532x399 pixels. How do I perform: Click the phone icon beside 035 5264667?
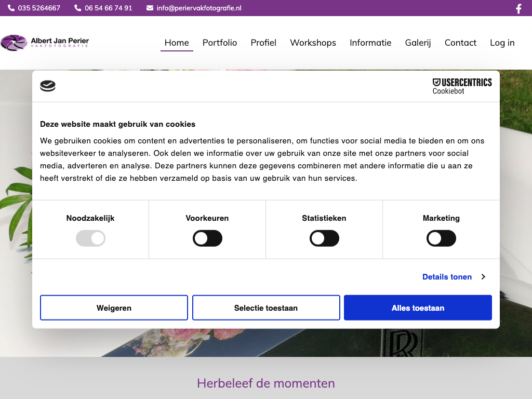(11, 8)
